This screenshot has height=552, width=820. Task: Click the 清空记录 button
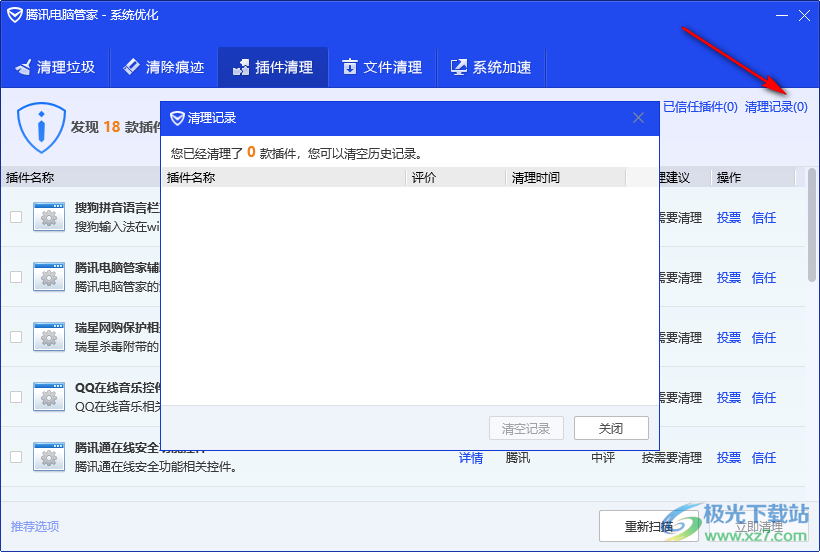point(526,428)
